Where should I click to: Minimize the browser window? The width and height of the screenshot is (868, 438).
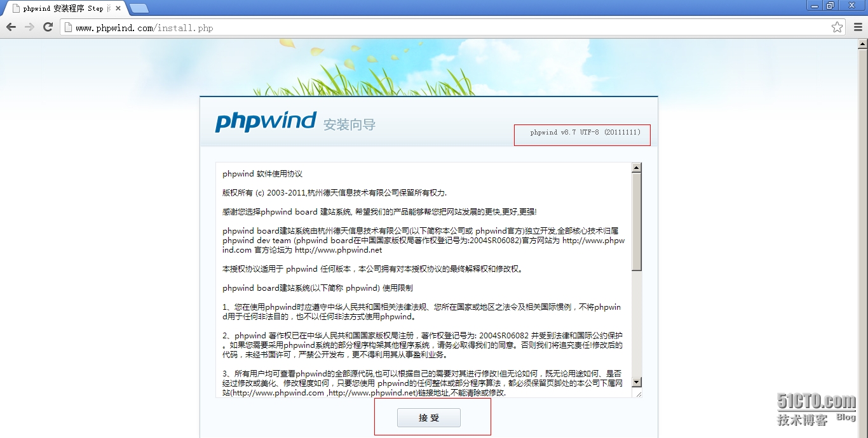coord(815,5)
